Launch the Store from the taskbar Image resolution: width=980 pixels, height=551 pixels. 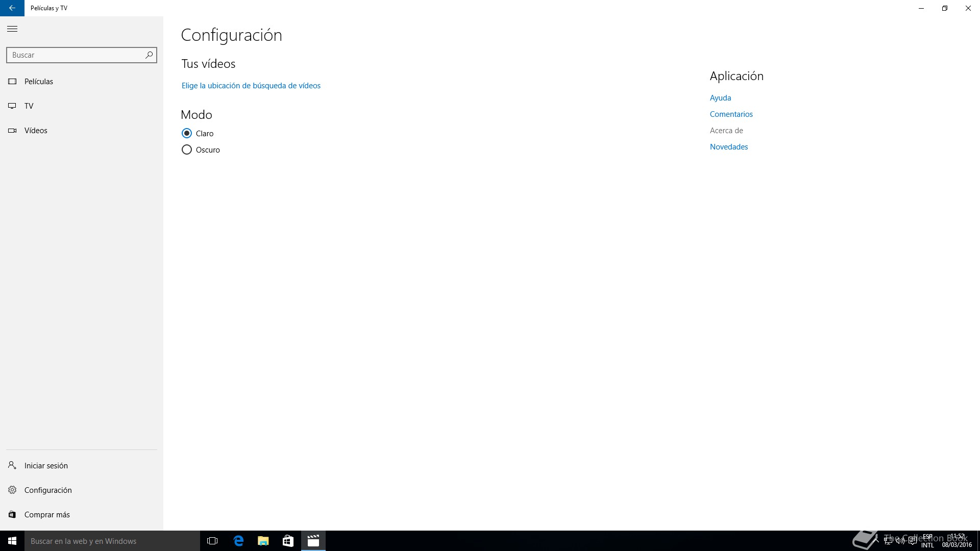pyautogui.click(x=288, y=541)
